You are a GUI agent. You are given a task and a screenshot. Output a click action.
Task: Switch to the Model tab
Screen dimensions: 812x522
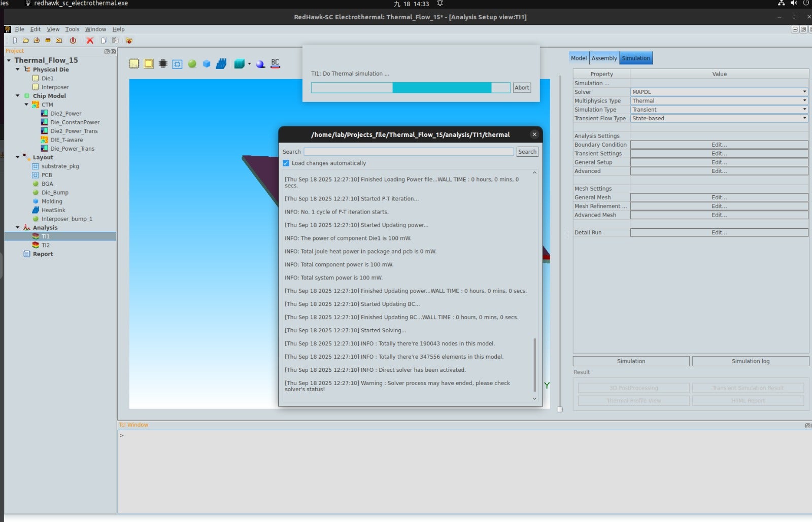click(579, 58)
